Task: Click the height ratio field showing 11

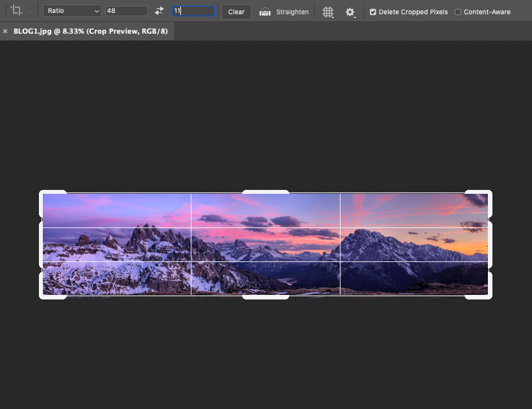Action: pos(193,11)
